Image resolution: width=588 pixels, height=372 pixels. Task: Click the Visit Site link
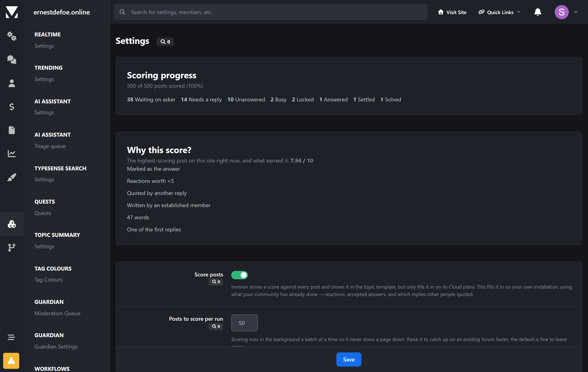(x=452, y=12)
